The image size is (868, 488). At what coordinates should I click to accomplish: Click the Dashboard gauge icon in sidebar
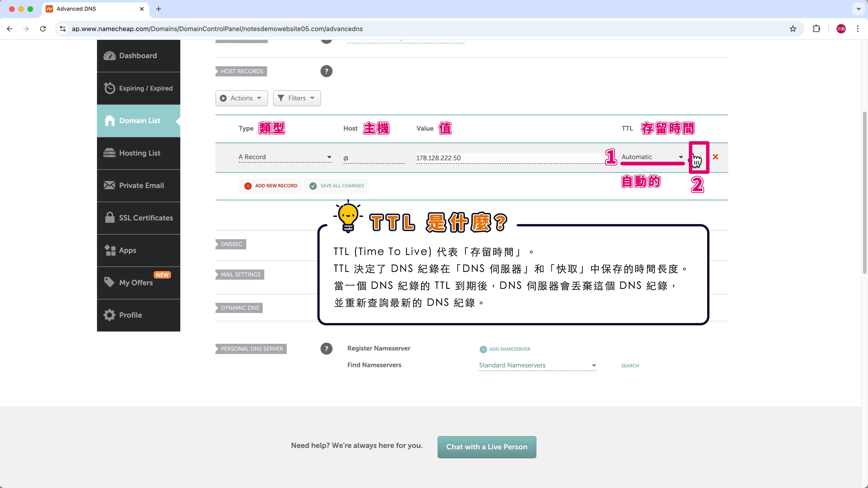109,56
